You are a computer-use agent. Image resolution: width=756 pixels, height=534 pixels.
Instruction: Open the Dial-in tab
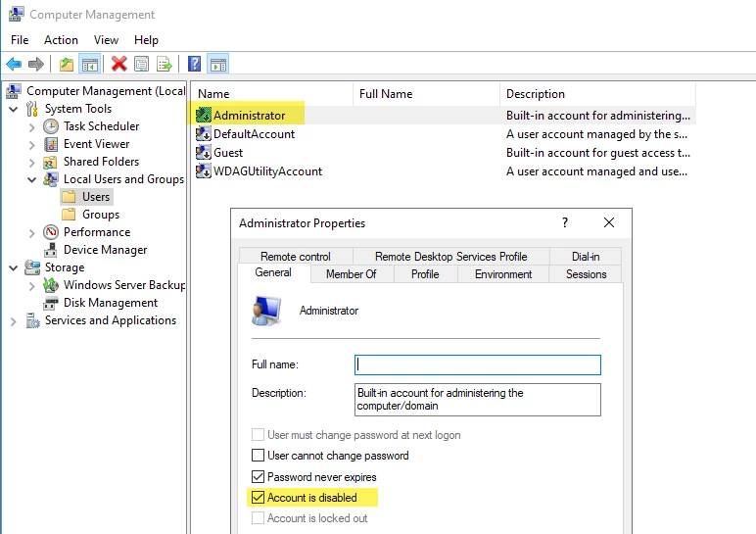[586, 256]
